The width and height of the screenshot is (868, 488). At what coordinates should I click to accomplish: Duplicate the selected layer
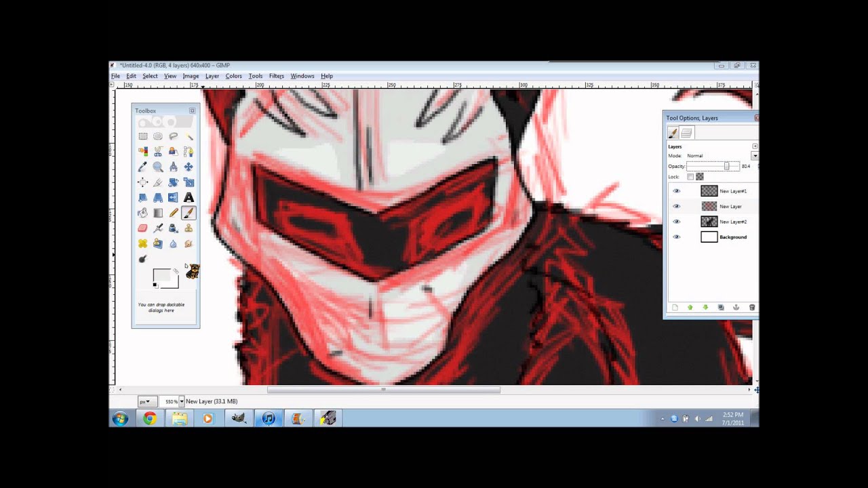(721, 308)
